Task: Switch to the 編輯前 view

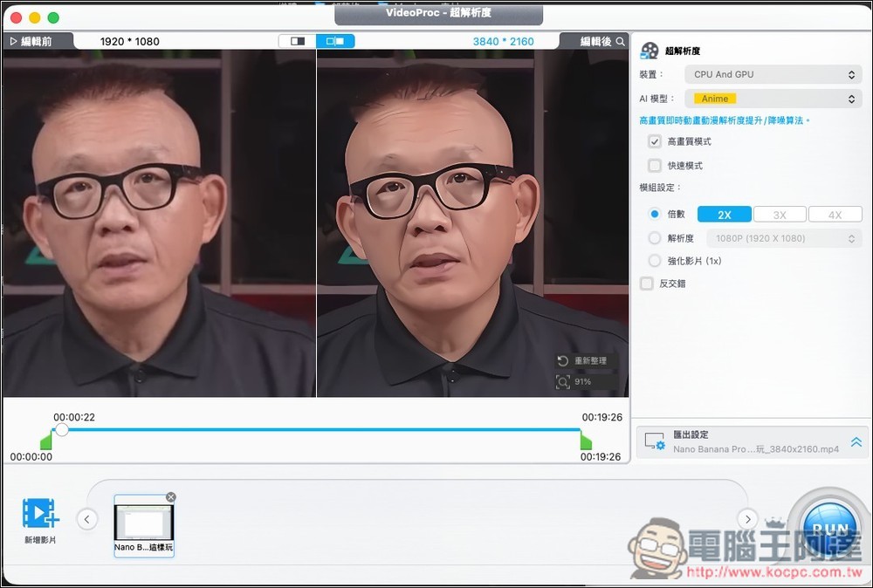Action: 36,40
